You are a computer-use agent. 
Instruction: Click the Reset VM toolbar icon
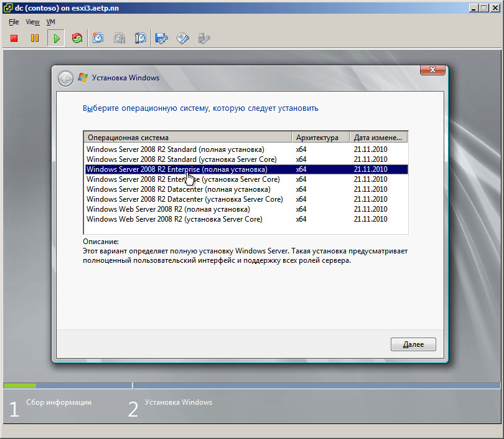pos(77,38)
